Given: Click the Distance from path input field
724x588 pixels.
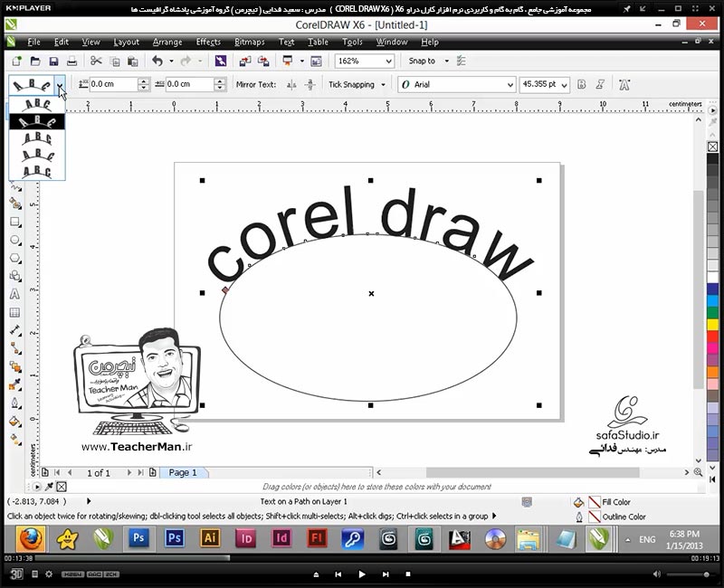Looking at the screenshot, I should click(x=113, y=84).
